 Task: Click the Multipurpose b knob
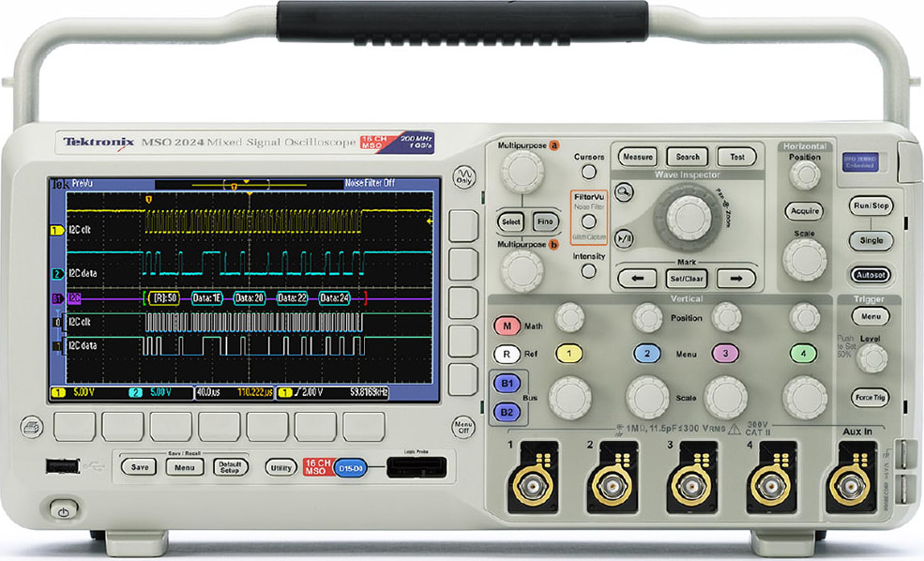point(523,270)
